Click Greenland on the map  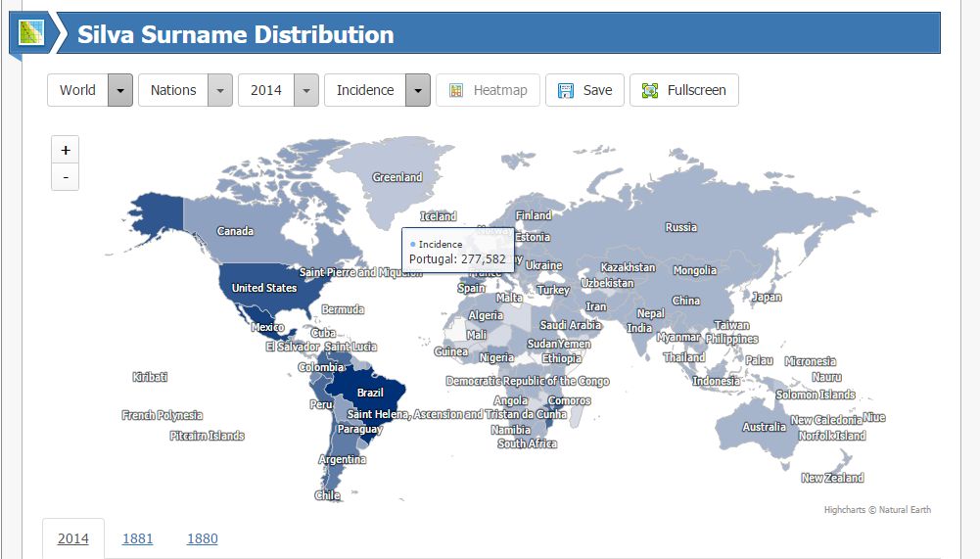(x=397, y=177)
